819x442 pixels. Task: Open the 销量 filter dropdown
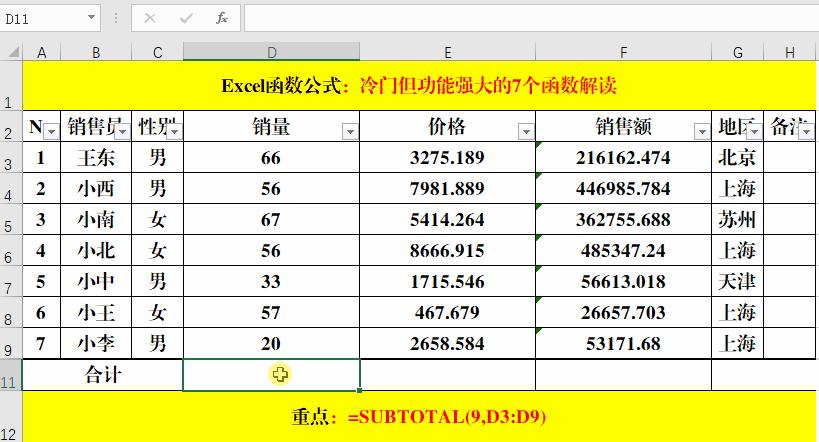350,132
